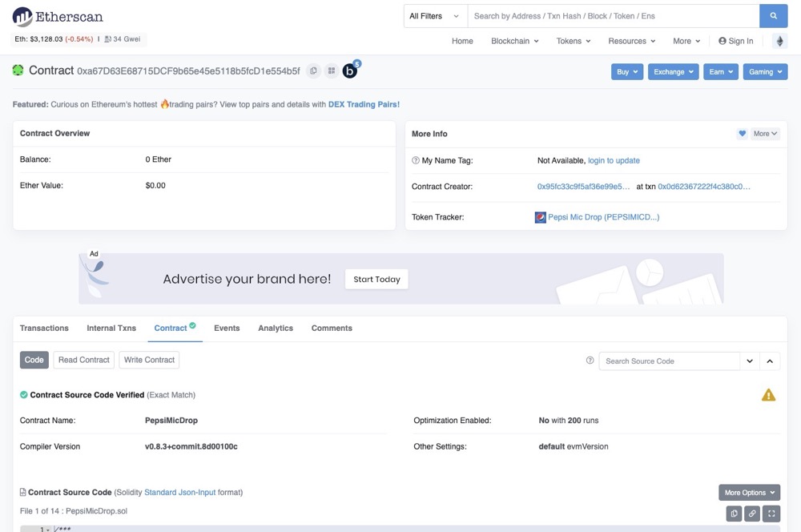The image size is (801, 532).
Task: Click the green contract identicon
Action: (18, 70)
